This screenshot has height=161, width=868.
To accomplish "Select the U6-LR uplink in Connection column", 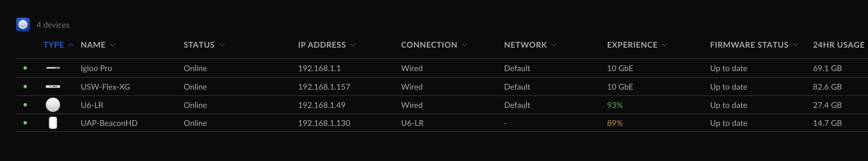I will (x=412, y=123).
